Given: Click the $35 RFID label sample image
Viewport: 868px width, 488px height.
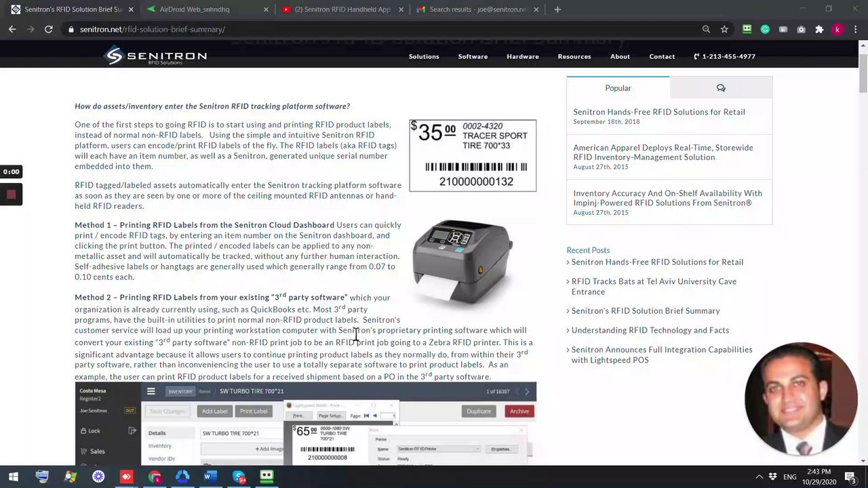Looking at the screenshot, I should (x=473, y=155).
